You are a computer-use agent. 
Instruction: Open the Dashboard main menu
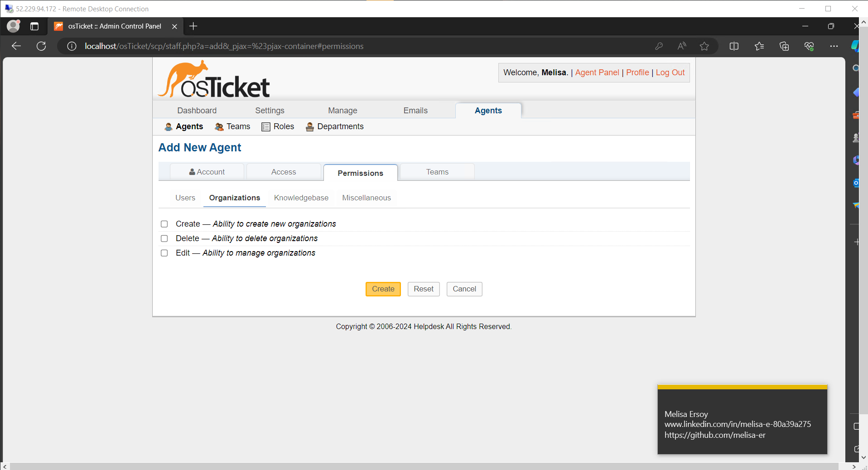point(197,111)
